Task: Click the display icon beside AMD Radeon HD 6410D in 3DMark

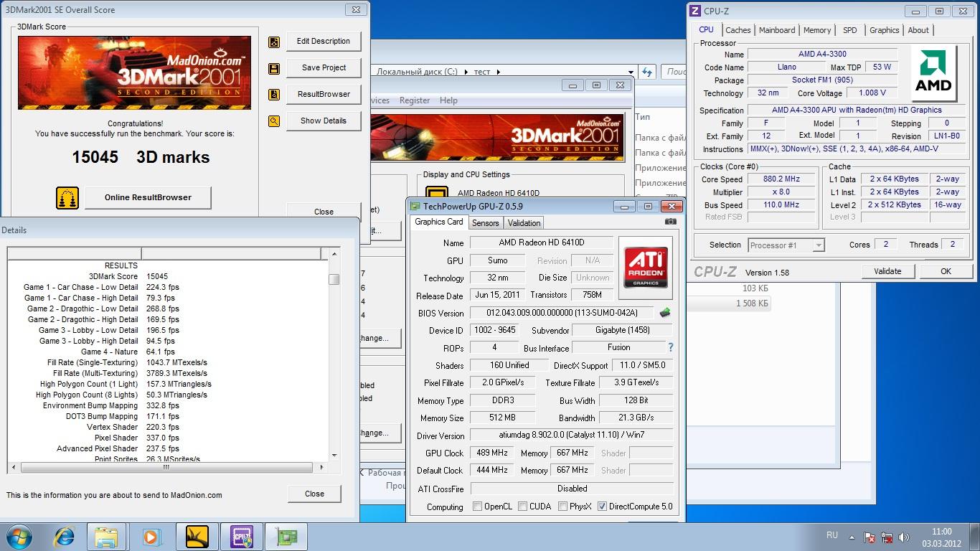Action: 437,193
